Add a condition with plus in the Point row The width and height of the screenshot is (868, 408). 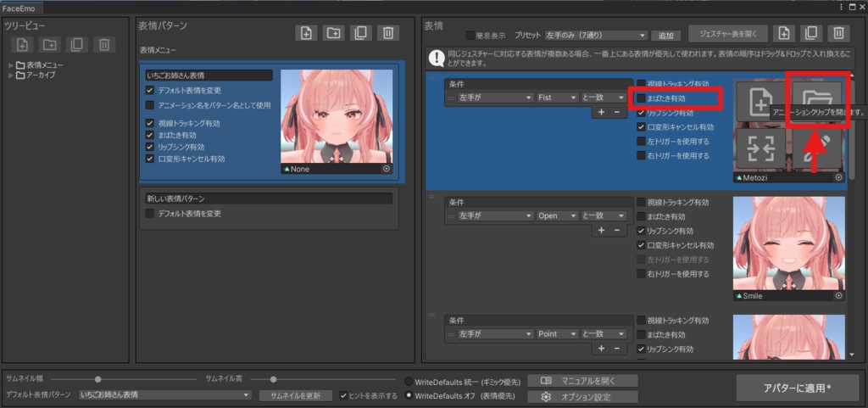pyautogui.click(x=602, y=349)
